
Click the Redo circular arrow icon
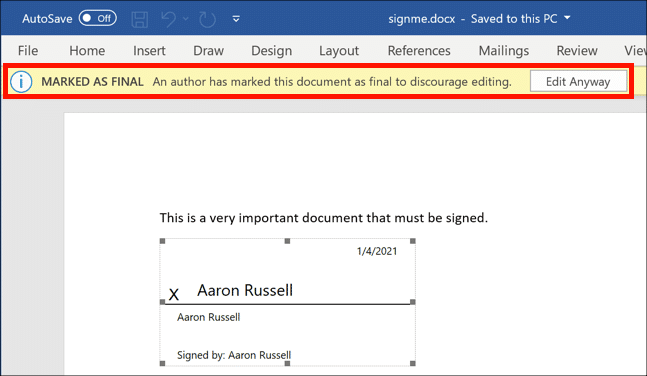208,19
